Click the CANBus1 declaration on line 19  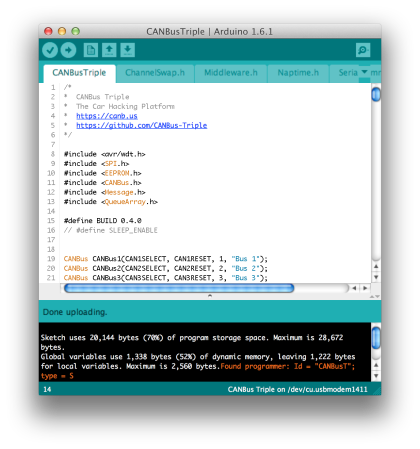click(166, 259)
